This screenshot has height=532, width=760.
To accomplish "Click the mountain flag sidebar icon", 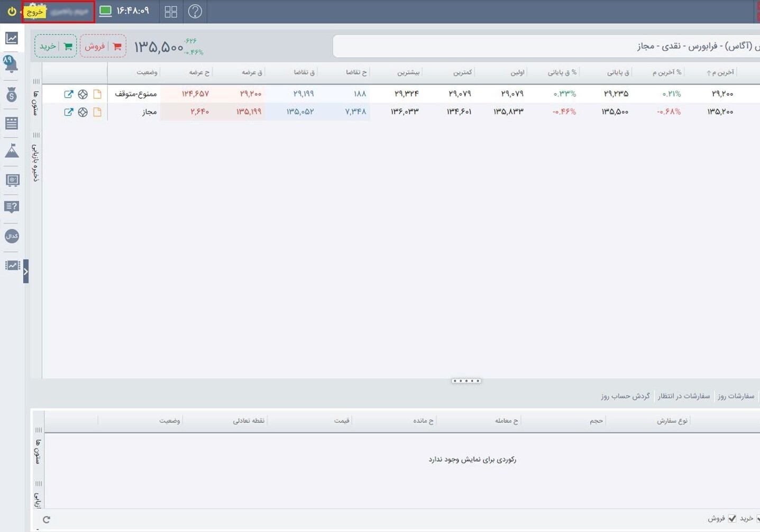I will [12, 151].
